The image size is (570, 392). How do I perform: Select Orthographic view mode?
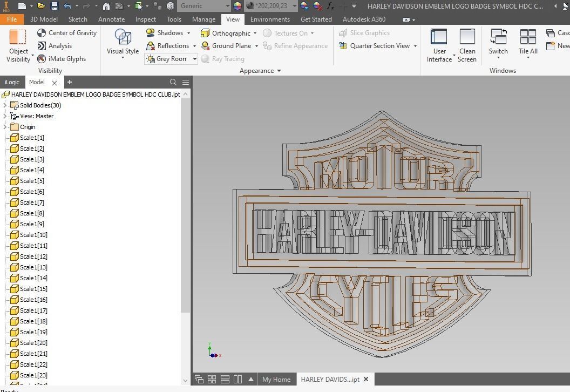point(226,33)
